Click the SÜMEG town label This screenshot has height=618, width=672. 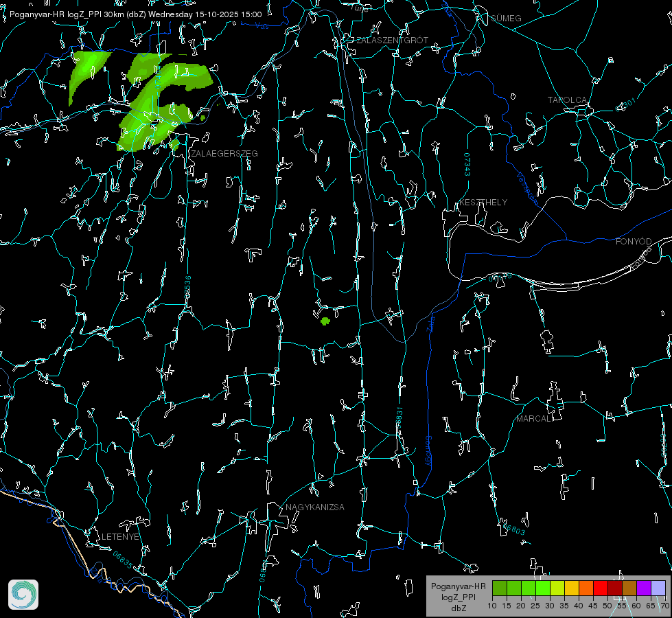(x=506, y=18)
